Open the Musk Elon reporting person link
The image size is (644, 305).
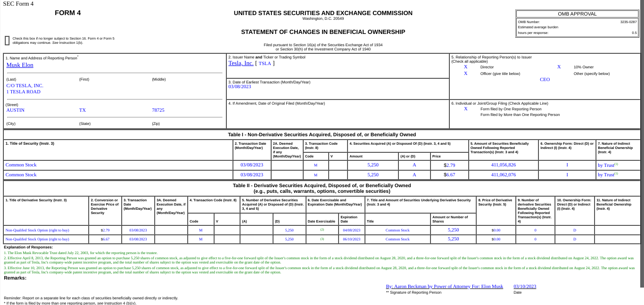pyautogui.click(x=20, y=65)
